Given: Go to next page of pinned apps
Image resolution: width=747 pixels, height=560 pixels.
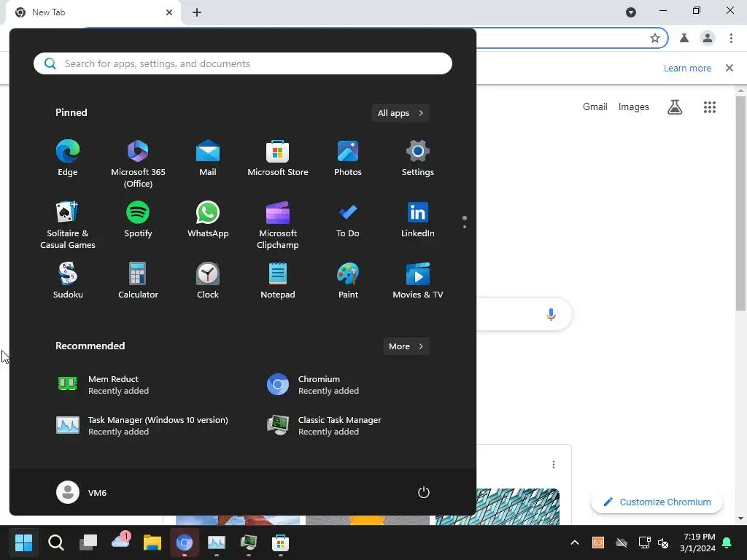Looking at the screenshot, I should [465, 227].
